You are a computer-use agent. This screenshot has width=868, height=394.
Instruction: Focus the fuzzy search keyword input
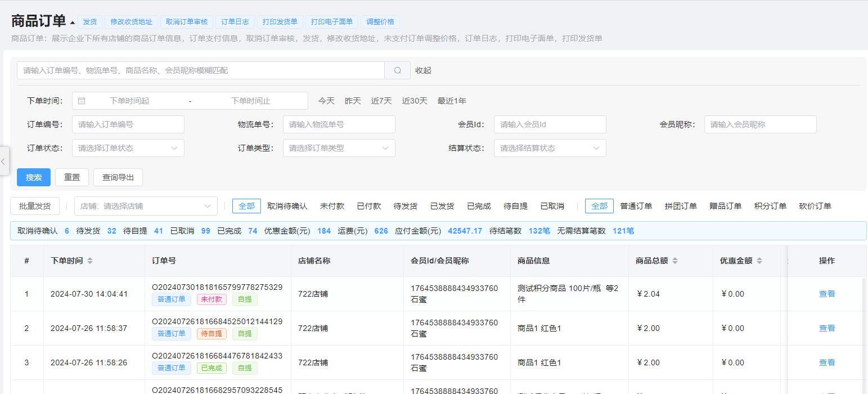201,70
